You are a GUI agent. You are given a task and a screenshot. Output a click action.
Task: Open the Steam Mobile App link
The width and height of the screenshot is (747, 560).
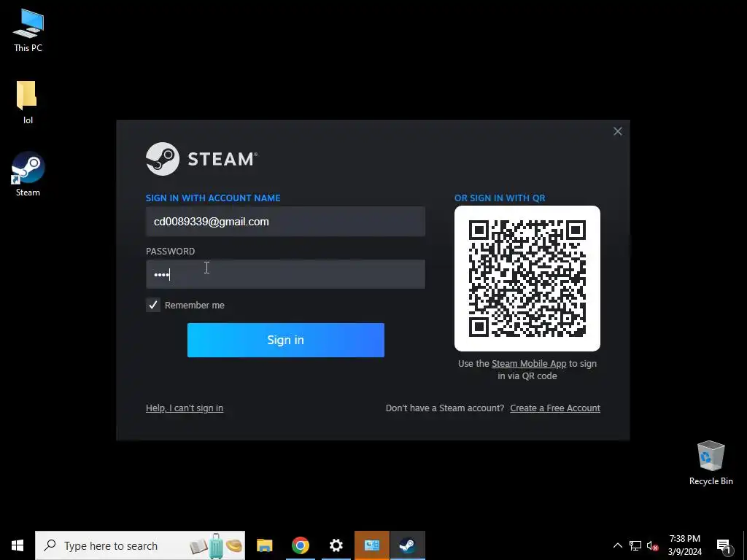(x=529, y=364)
